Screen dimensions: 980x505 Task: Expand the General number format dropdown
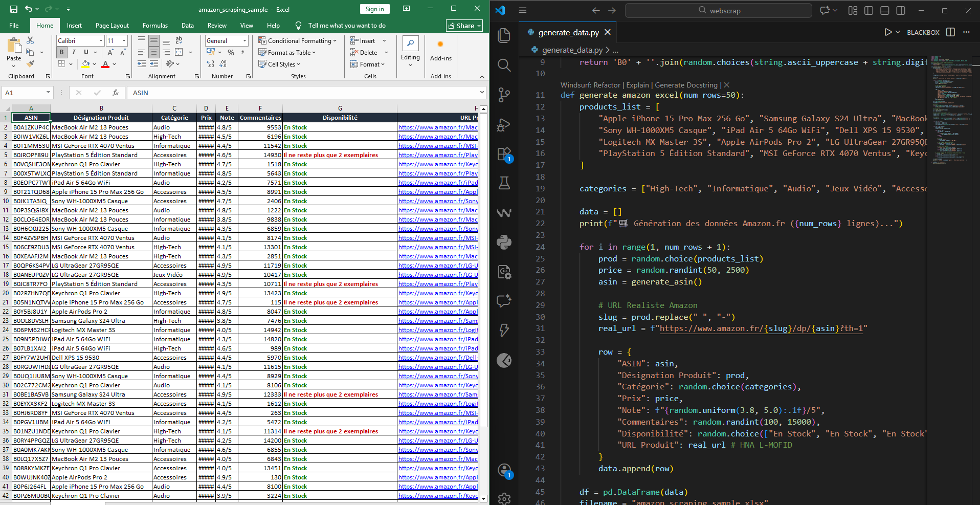(244, 41)
